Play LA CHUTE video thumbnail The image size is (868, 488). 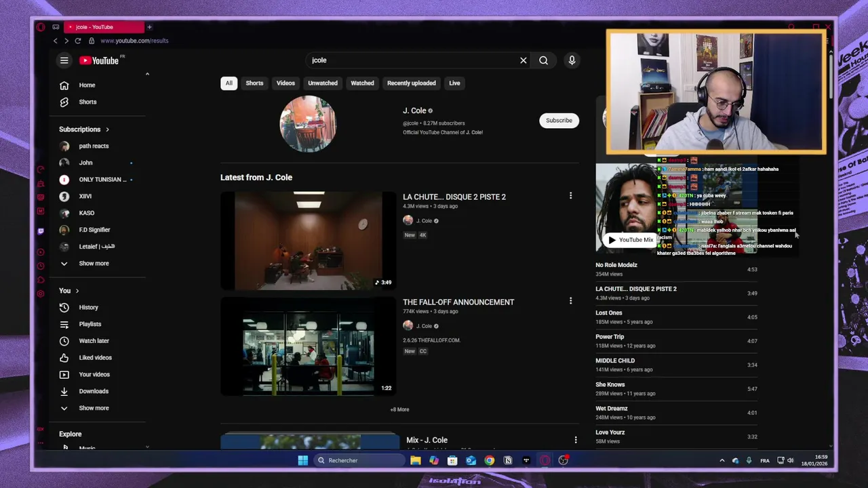pos(309,241)
